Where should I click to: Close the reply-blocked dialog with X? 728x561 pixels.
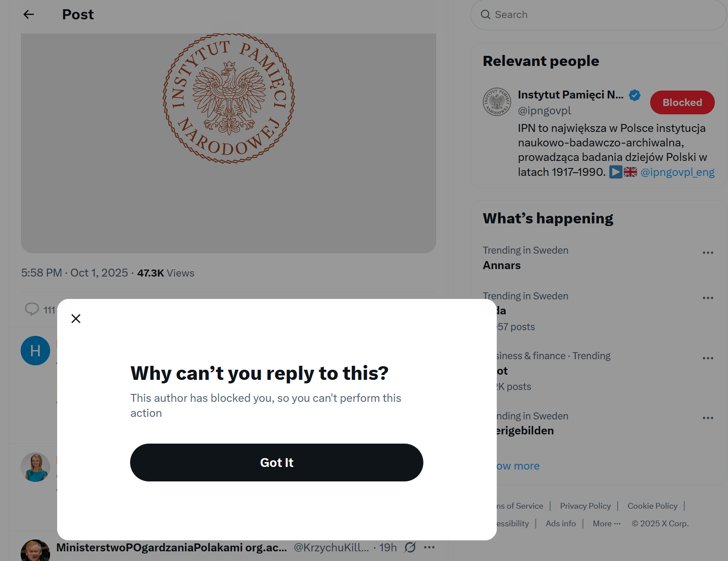pos(76,318)
